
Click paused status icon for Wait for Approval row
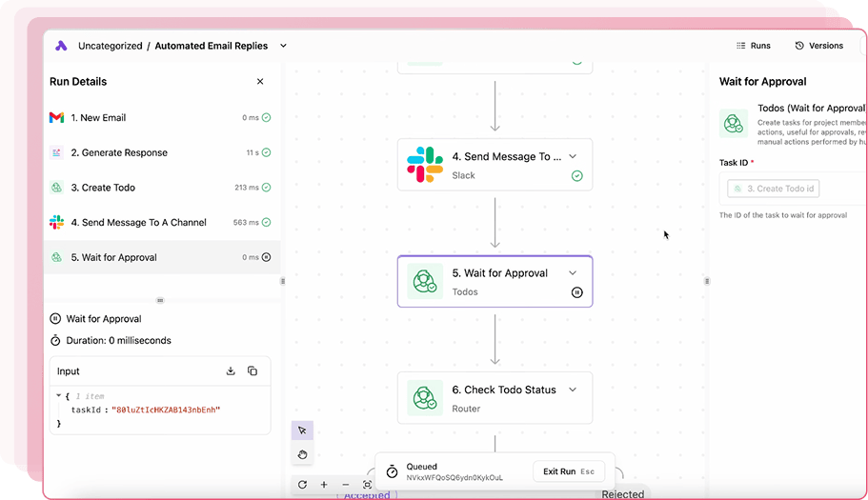(266, 257)
